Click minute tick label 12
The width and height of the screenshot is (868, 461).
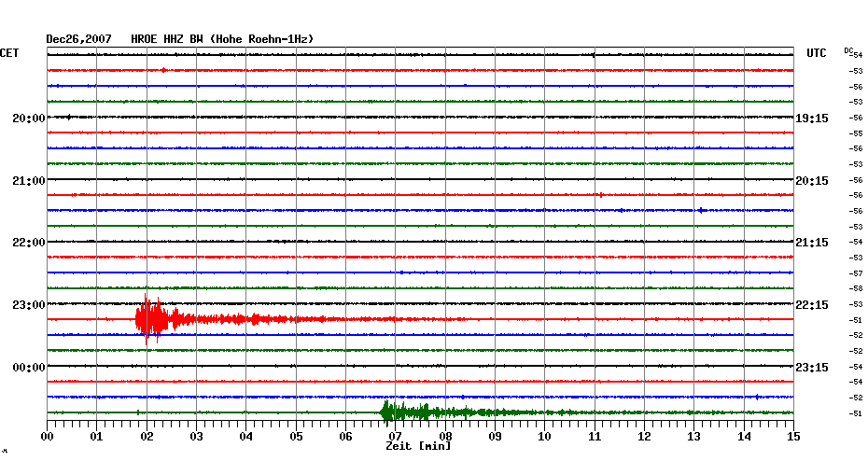point(644,436)
